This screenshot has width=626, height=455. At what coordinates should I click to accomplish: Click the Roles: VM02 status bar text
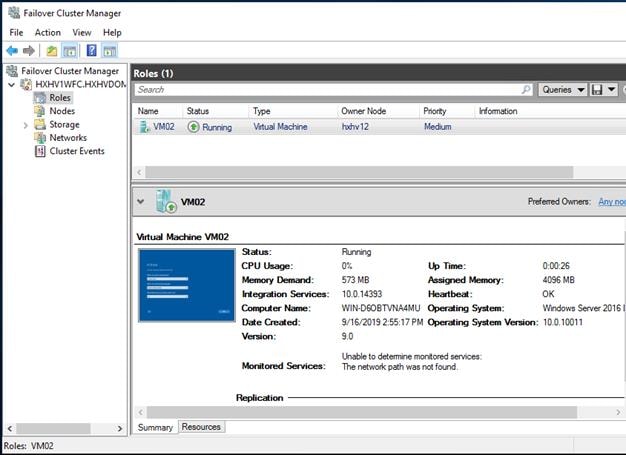tap(28, 446)
